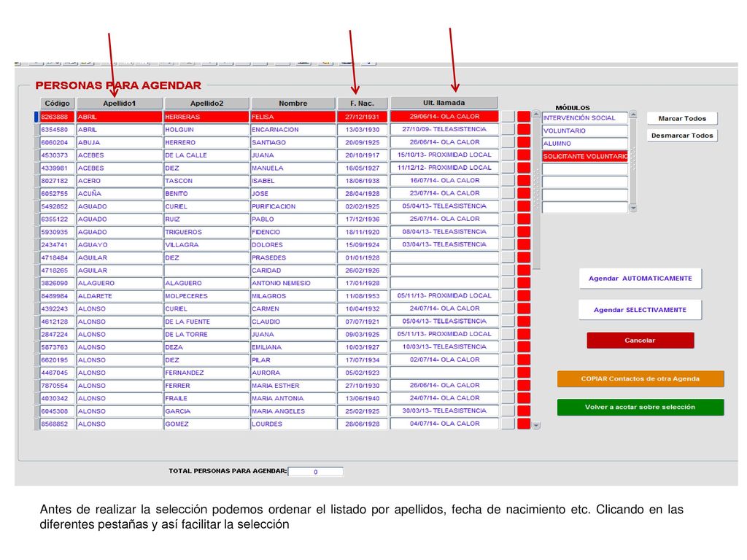
Task: Click the name cell EMILIANA
Action: pyautogui.click(x=293, y=348)
